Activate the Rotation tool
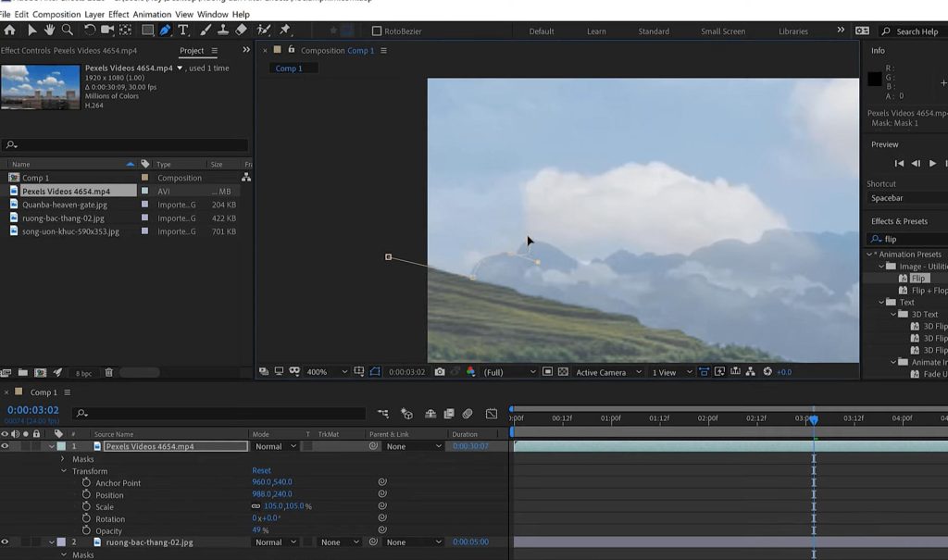The height and width of the screenshot is (560, 948). coord(90,30)
